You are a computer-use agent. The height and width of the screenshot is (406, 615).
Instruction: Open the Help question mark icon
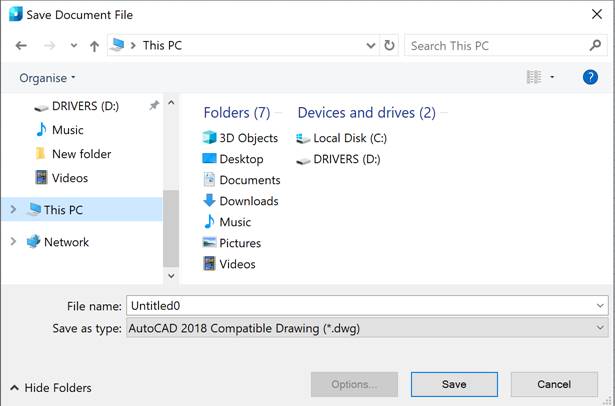(x=590, y=77)
